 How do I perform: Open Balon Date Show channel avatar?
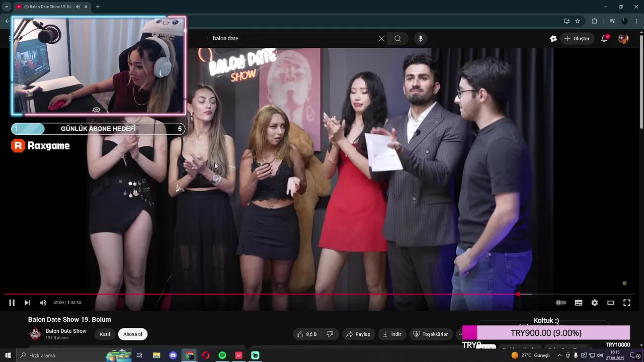(x=35, y=333)
